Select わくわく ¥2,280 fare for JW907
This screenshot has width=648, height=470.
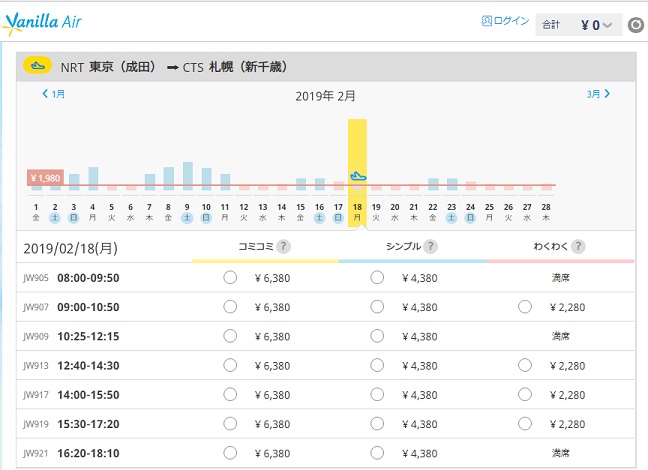(x=525, y=307)
